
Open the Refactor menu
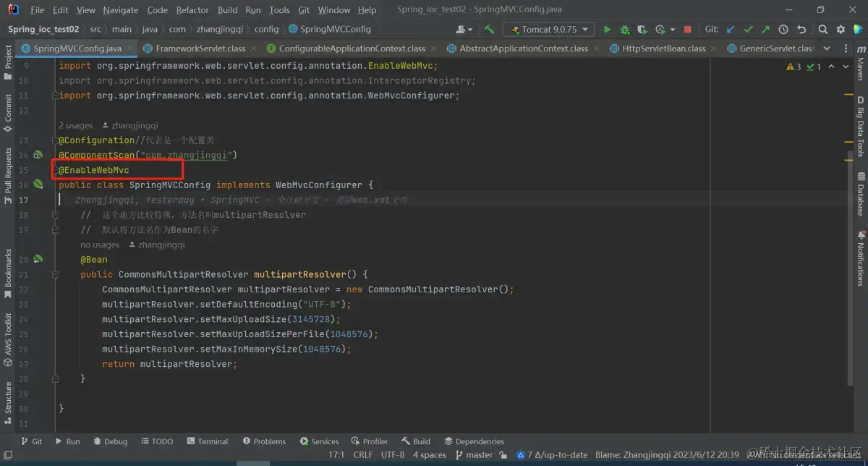coord(192,10)
